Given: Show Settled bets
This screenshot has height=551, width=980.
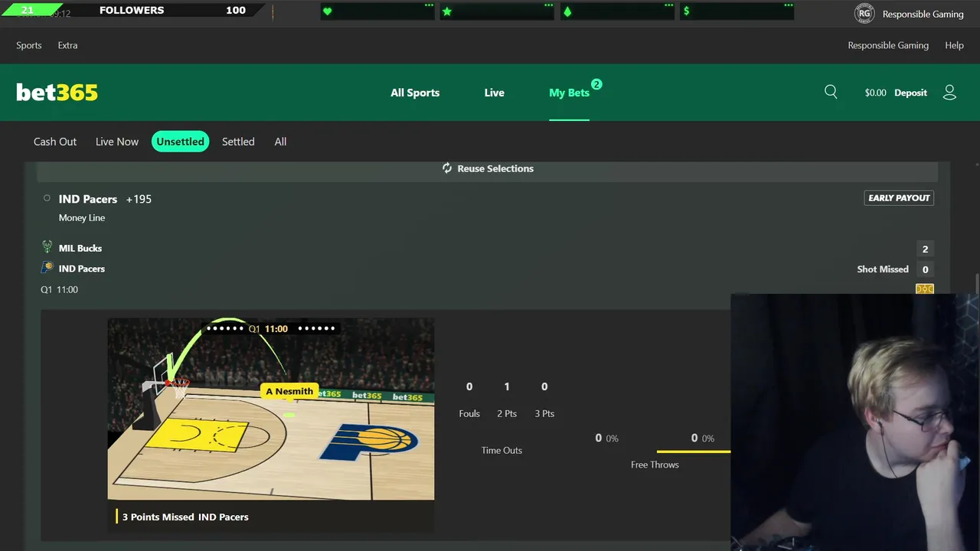Looking at the screenshot, I should point(238,142).
